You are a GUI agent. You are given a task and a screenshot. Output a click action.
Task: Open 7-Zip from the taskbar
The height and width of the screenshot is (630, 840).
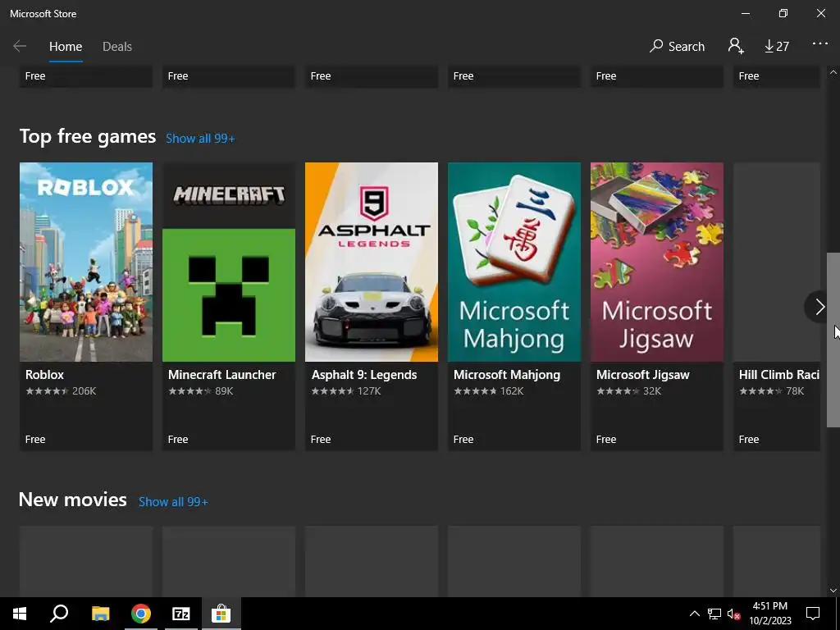click(x=181, y=614)
